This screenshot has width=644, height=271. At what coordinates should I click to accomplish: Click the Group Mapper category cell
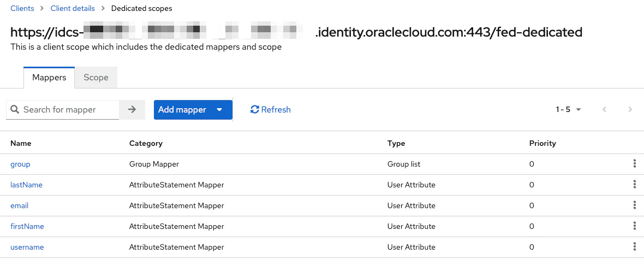(154, 164)
